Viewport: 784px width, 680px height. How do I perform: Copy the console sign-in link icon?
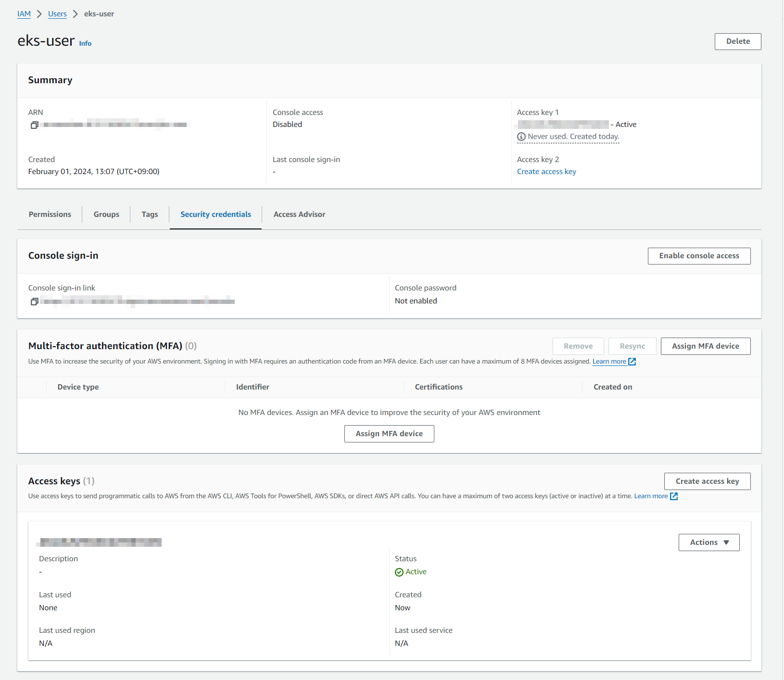coord(34,302)
